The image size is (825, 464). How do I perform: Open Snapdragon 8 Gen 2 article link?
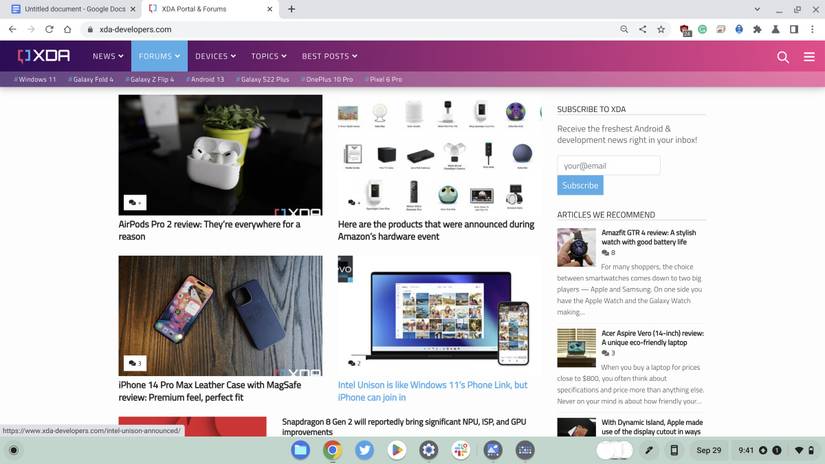click(x=404, y=427)
